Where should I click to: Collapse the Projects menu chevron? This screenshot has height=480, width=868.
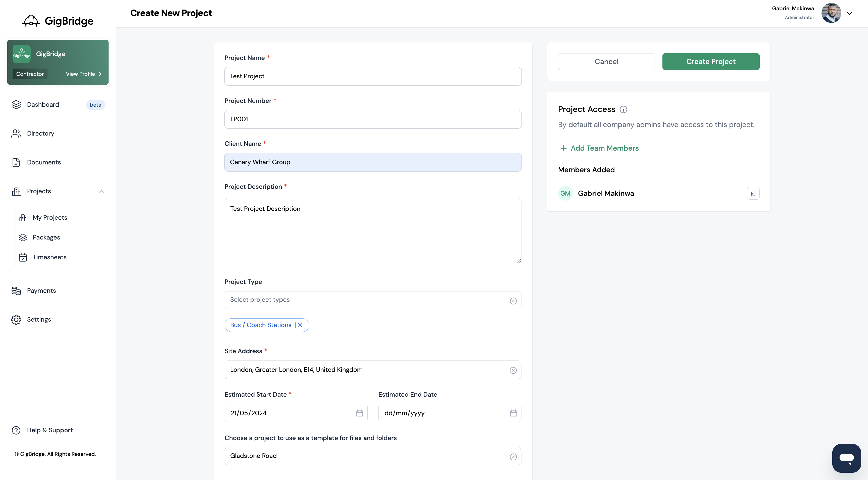pyautogui.click(x=102, y=192)
